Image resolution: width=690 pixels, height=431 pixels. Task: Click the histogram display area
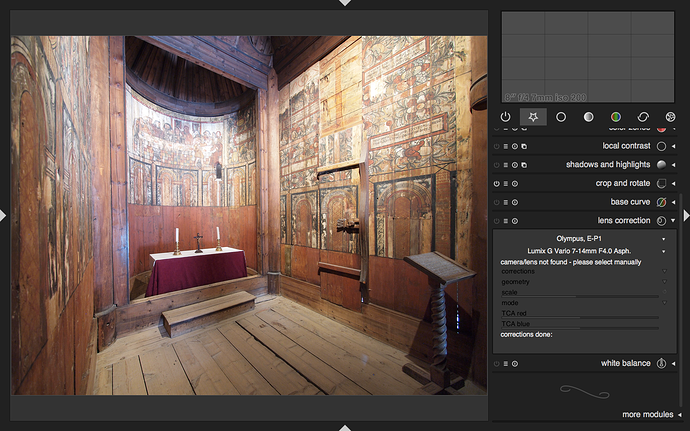click(587, 58)
